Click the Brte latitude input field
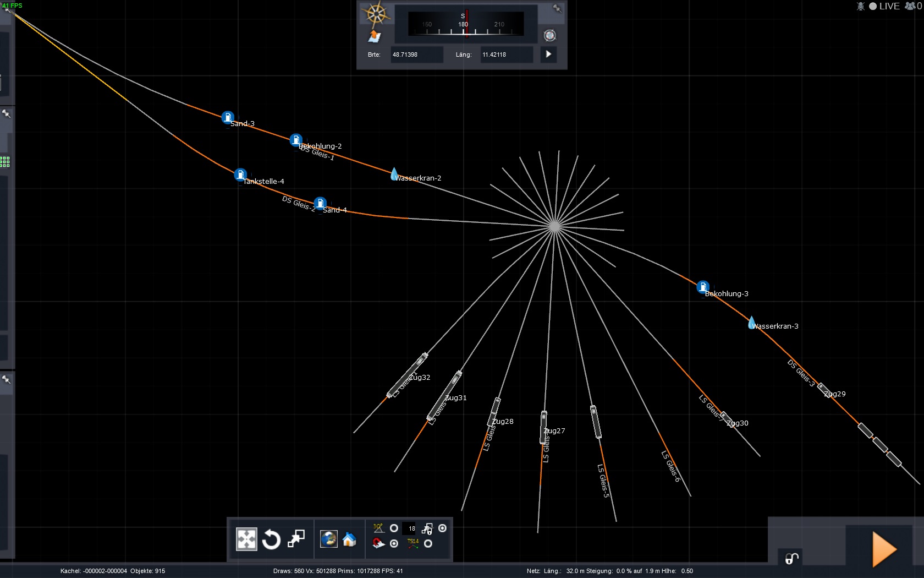This screenshot has width=924, height=578. point(416,54)
